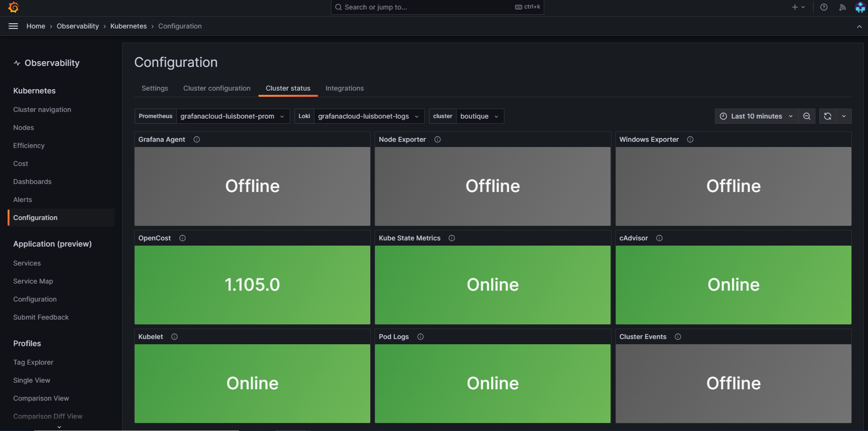Open Dashboards in sidebar

point(32,182)
